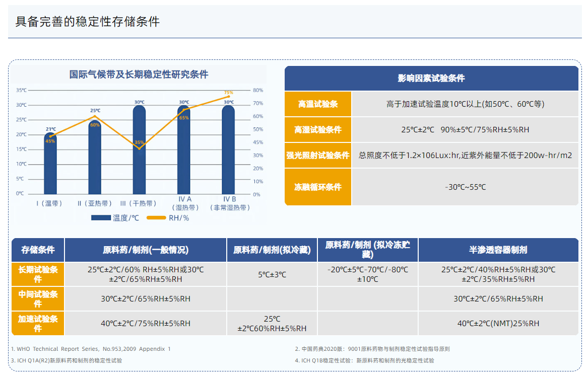Select the 中间试验条件 row label

[38, 299]
